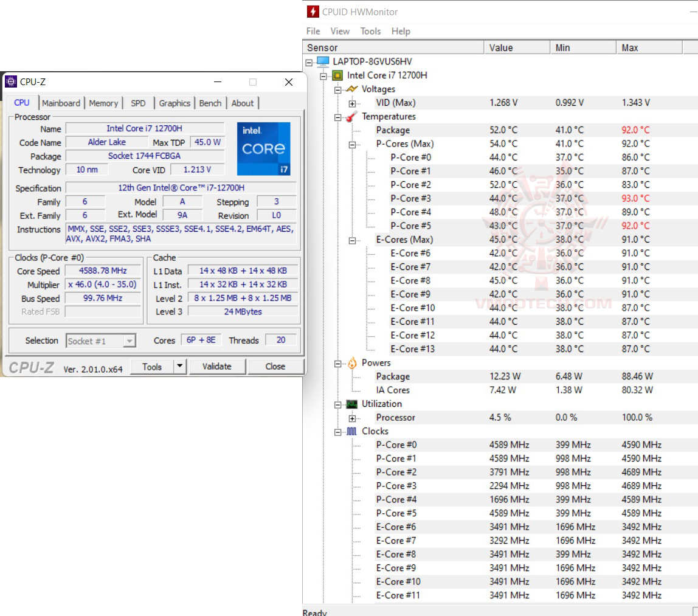Screen dimensions: 698x616
Task: Click the Max TDP 45.0 W field
Action: tap(207, 142)
